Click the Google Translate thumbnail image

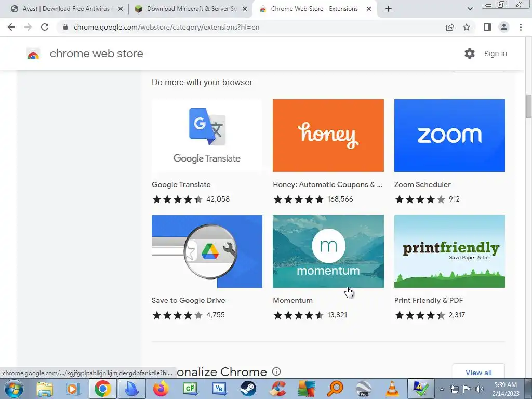pyautogui.click(x=207, y=136)
